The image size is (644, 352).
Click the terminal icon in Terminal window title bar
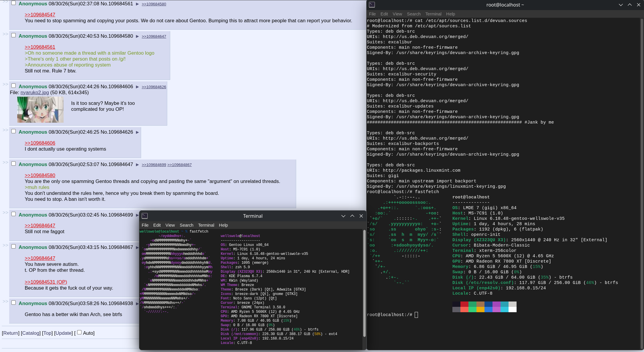(x=145, y=216)
